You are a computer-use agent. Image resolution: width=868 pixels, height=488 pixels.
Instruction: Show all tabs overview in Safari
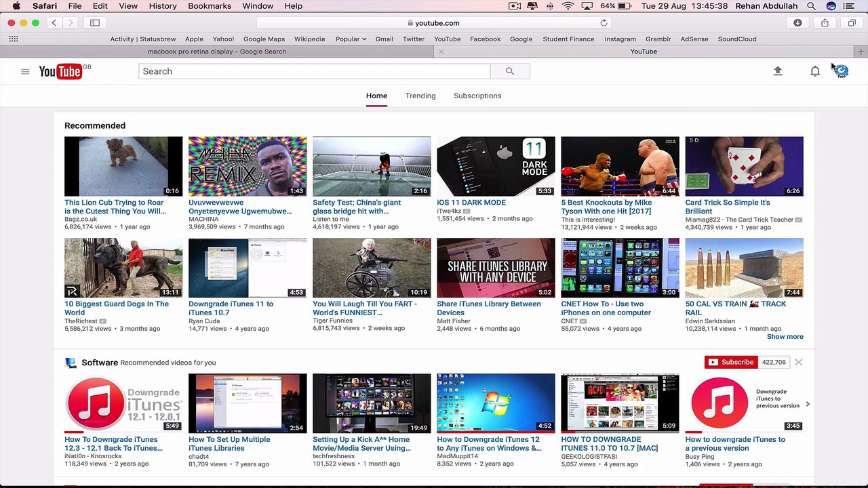pyautogui.click(x=852, y=23)
